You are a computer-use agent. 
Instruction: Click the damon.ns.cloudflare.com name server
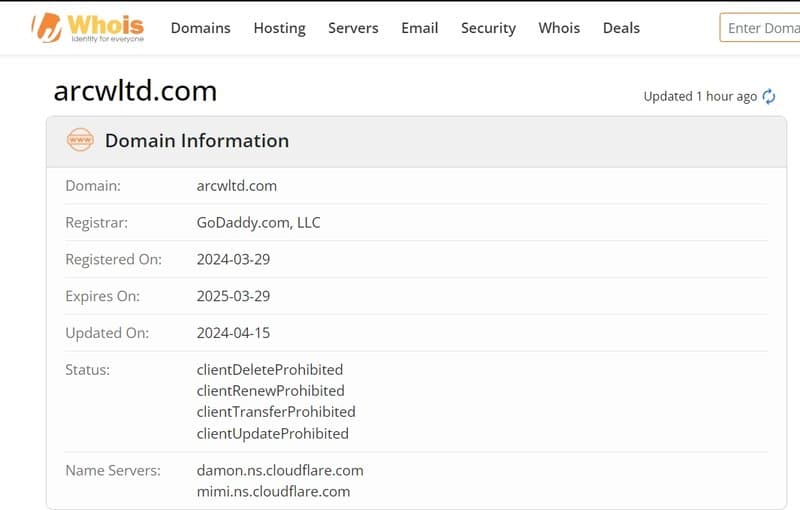tap(280, 470)
